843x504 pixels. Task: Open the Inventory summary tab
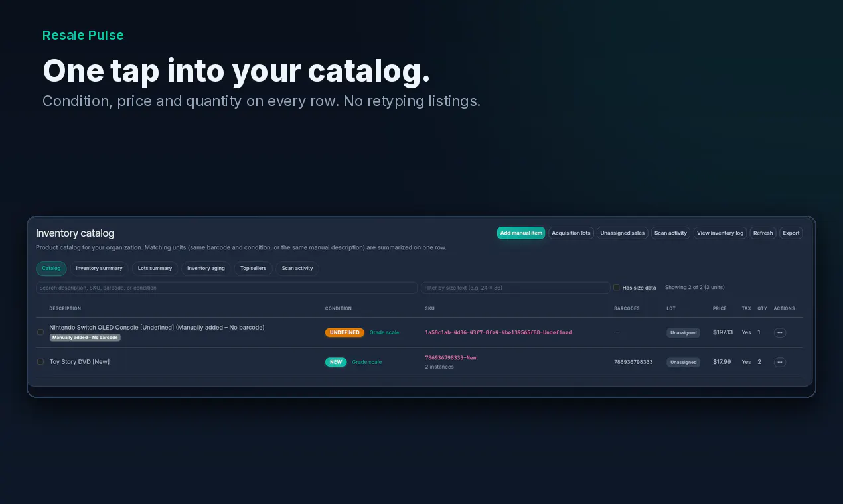click(x=99, y=269)
